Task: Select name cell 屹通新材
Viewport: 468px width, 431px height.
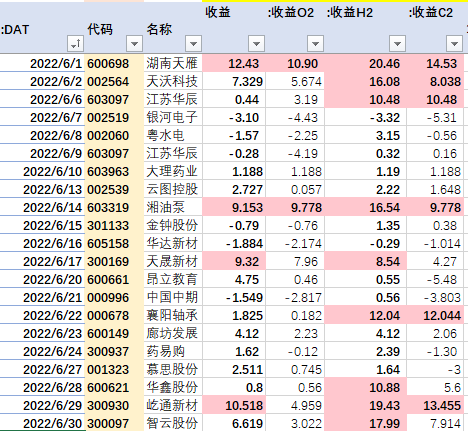Action: (x=173, y=405)
